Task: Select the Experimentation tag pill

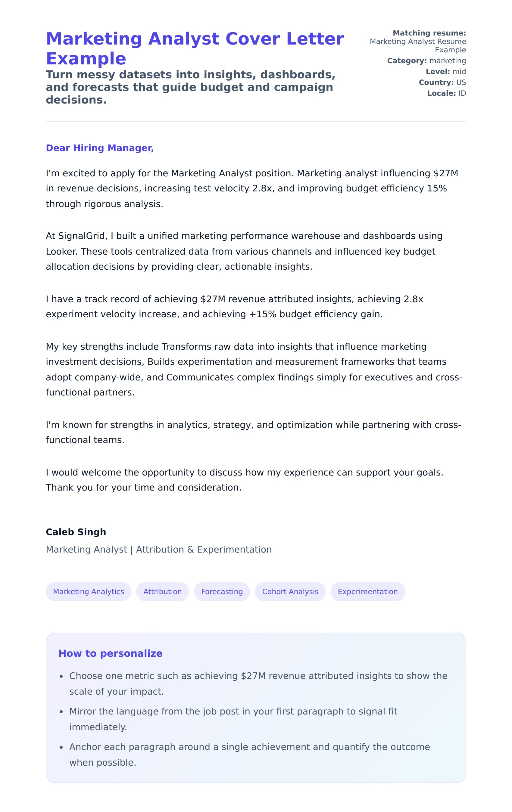Action: tap(367, 591)
